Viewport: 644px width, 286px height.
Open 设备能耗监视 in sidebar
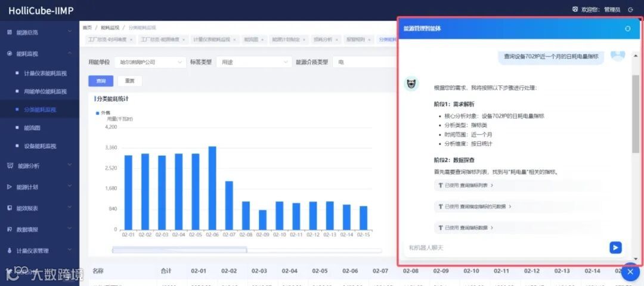pyautogui.click(x=40, y=146)
